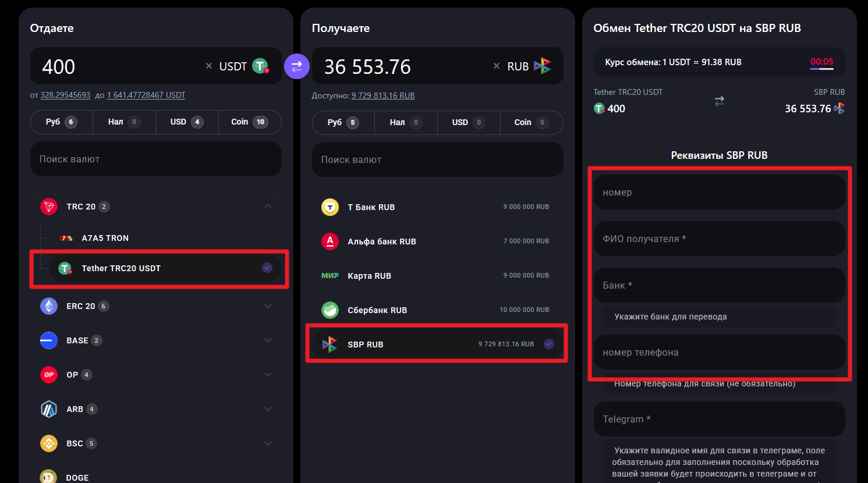Clear the 400 USDT amount with X
Screen dimensions: 868x483
(209, 66)
